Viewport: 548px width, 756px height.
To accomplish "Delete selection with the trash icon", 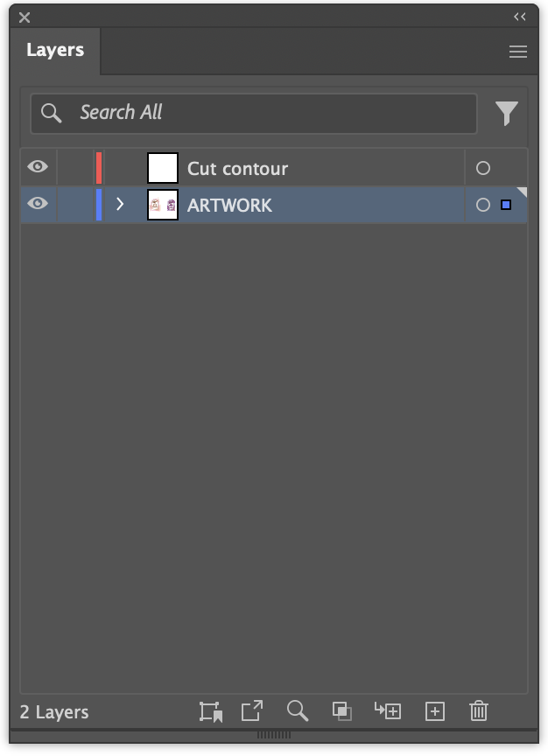I will [478, 710].
